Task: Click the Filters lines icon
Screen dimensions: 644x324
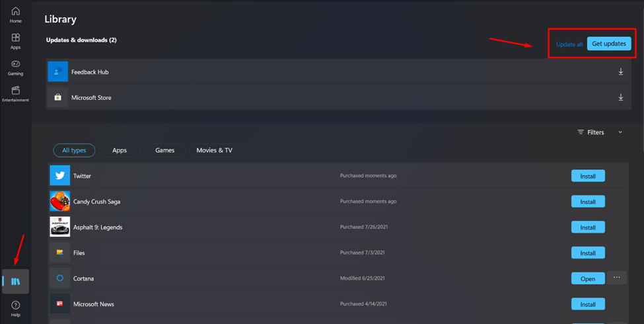Action: click(x=581, y=132)
